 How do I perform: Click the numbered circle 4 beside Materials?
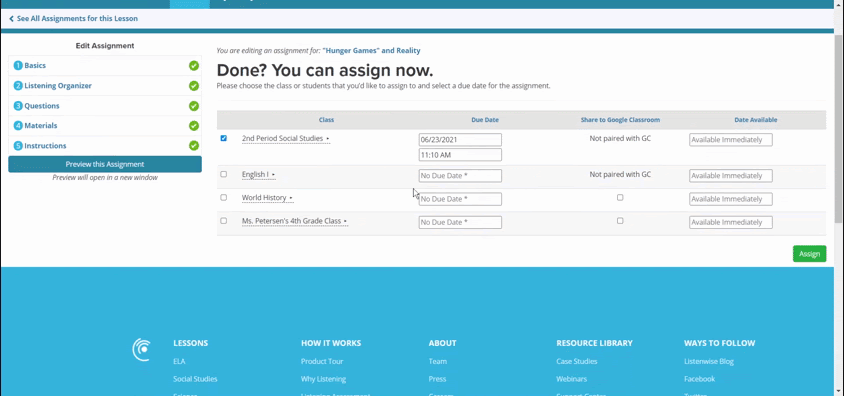pos(18,126)
